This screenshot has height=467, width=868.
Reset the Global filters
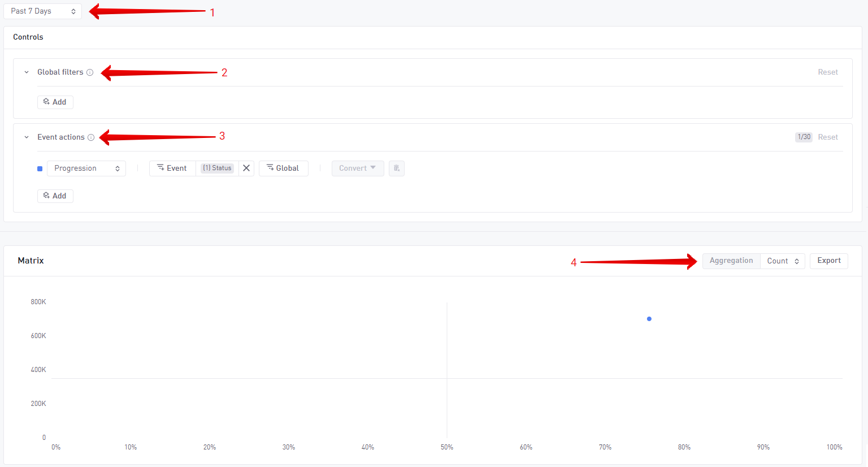coord(827,72)
